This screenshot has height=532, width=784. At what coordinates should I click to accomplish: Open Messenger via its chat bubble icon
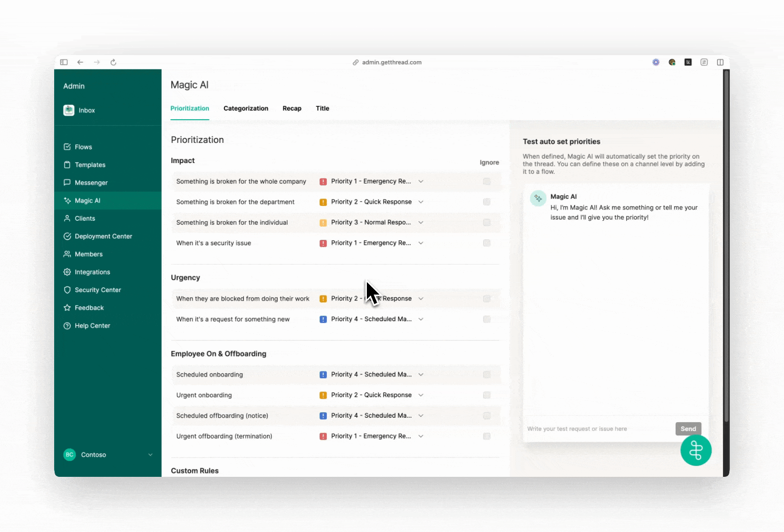point(67,183)
